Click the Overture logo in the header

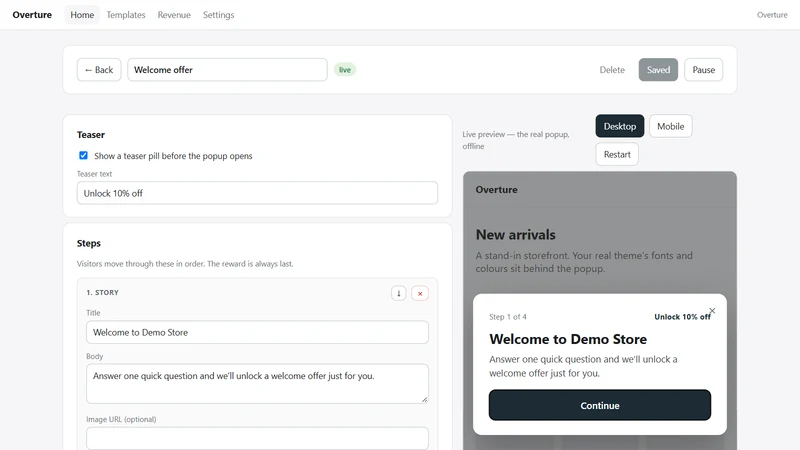(x=32, y=15)
